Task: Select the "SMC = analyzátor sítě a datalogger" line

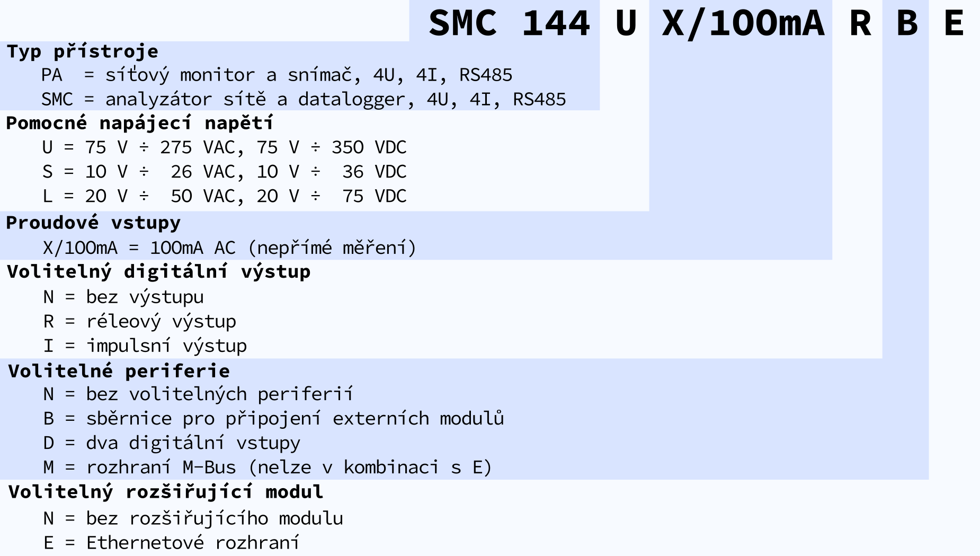Action: (x=303, y=100)
